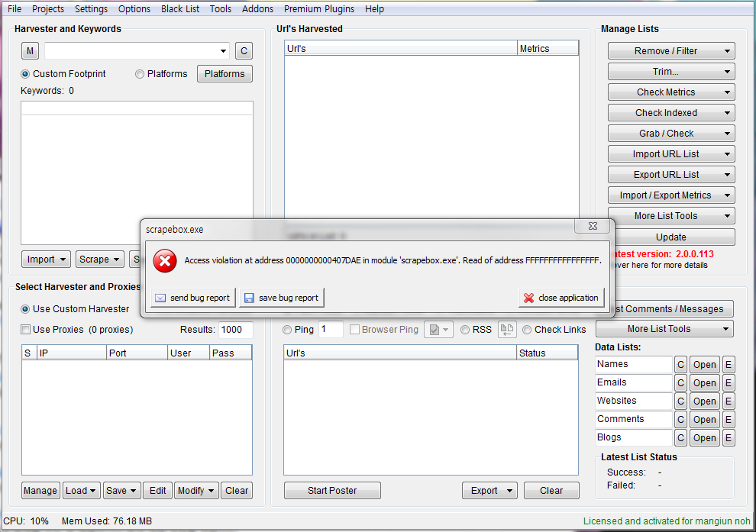Image resolution: width=756 pixels, height=532 pixels.
Task: Open proxies Save dropdown
Action: [122, 491]
